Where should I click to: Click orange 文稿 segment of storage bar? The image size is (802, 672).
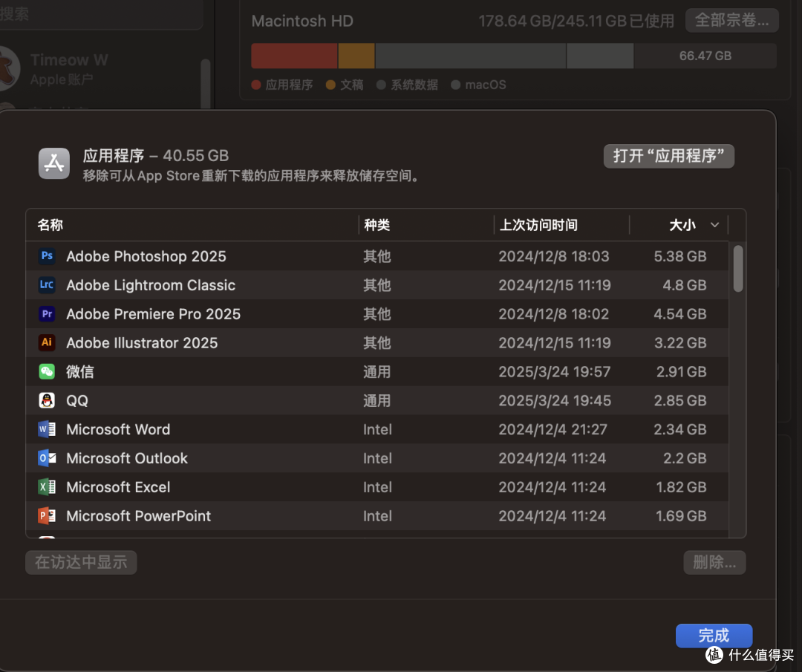click(356, 56)
